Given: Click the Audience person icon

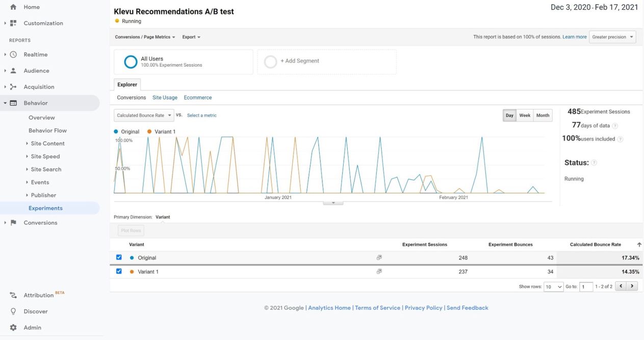Looking at the screenshot, I should point(13,71).
